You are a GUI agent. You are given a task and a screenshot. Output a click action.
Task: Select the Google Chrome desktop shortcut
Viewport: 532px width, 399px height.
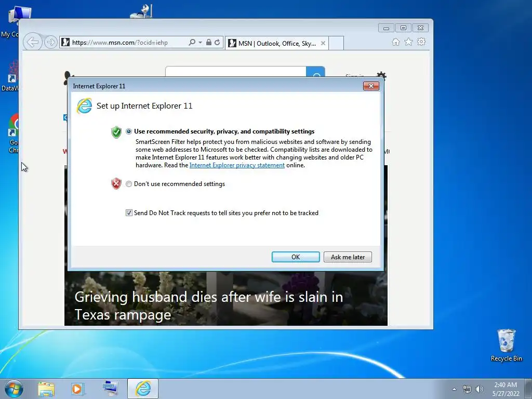[13, 134]
